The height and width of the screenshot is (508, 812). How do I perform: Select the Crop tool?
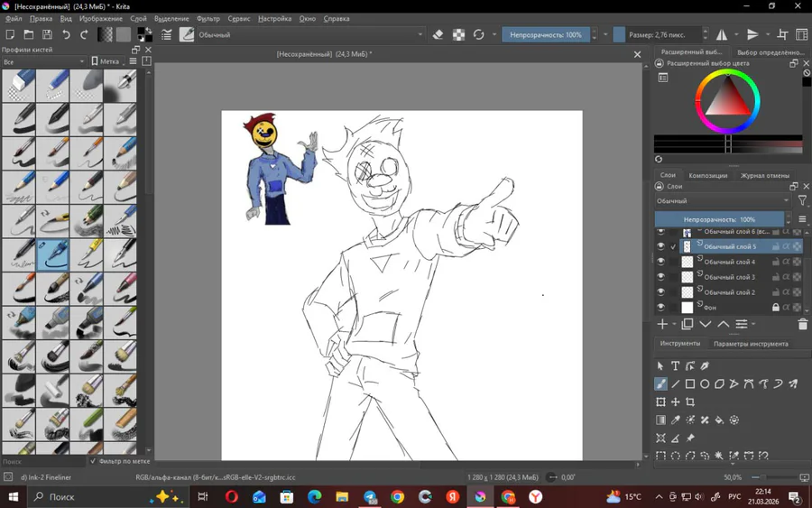690,402
